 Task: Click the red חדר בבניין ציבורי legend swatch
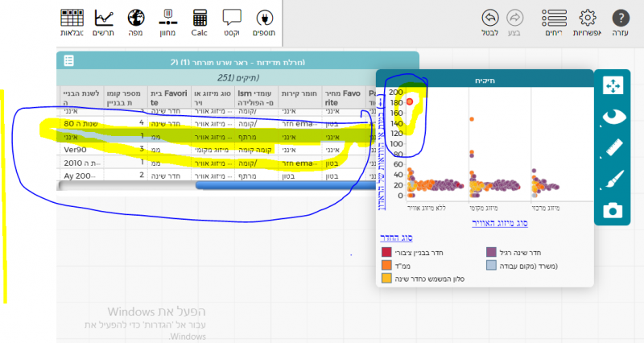coord(386,253)
